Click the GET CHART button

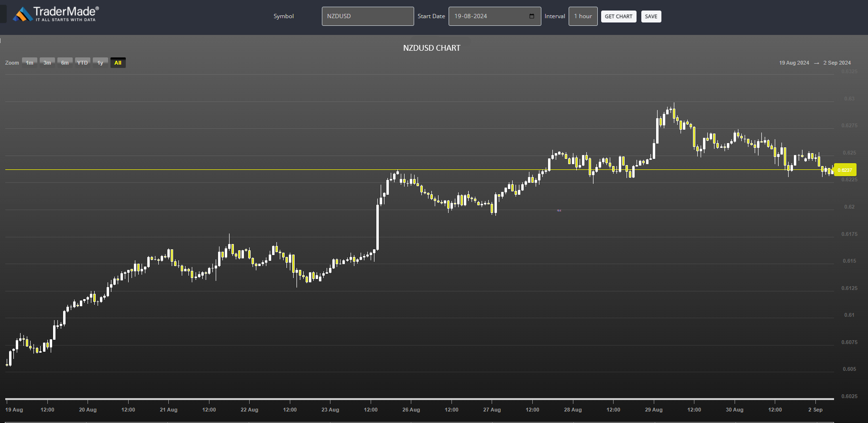point(618,16)
